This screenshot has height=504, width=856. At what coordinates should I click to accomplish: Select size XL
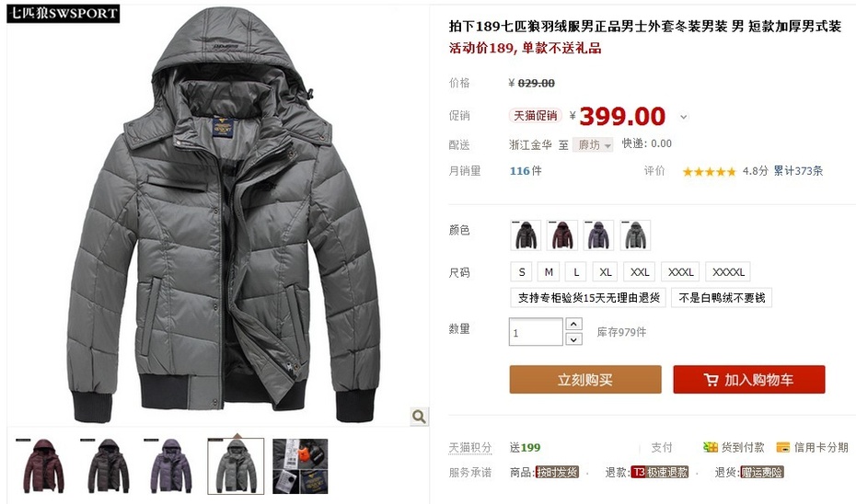(606, 271)
